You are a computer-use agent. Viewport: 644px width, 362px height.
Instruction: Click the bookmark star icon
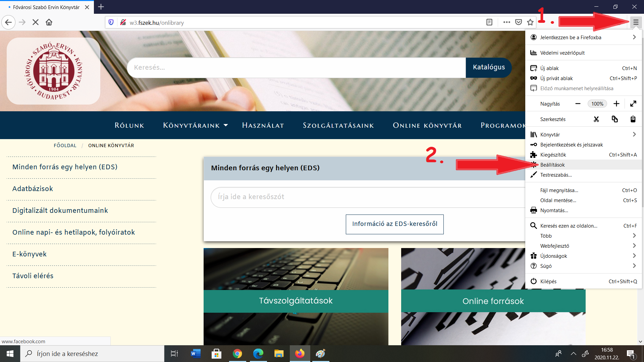[x=530, y=22]
